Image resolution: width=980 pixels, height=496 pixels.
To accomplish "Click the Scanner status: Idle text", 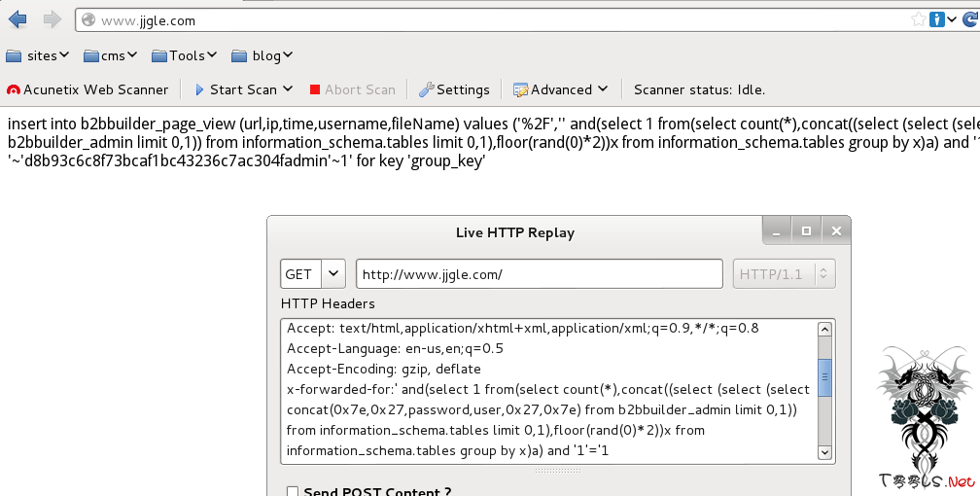I will 699,89.
